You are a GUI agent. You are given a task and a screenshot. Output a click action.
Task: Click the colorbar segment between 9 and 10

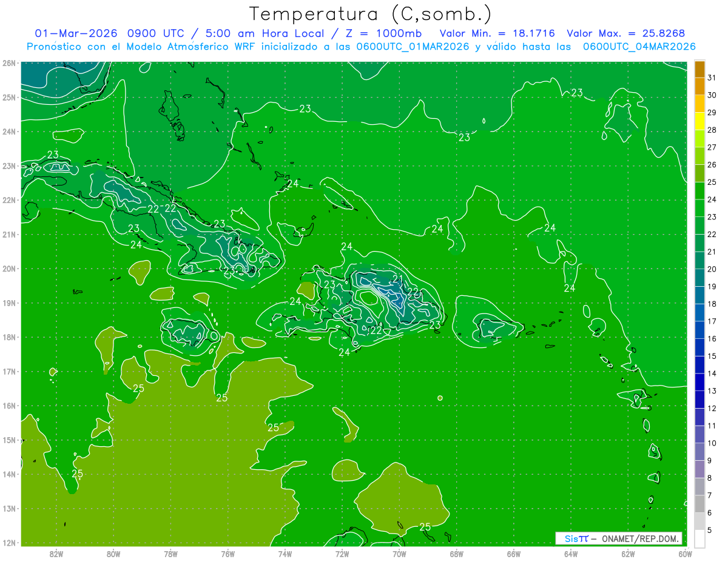699,452
